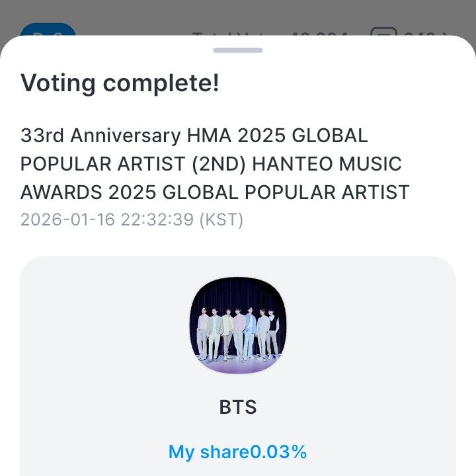The image size is (476, 476).
Task: Tap the comment bubble icon behind the sheet
Action: [x=383, y=32]
